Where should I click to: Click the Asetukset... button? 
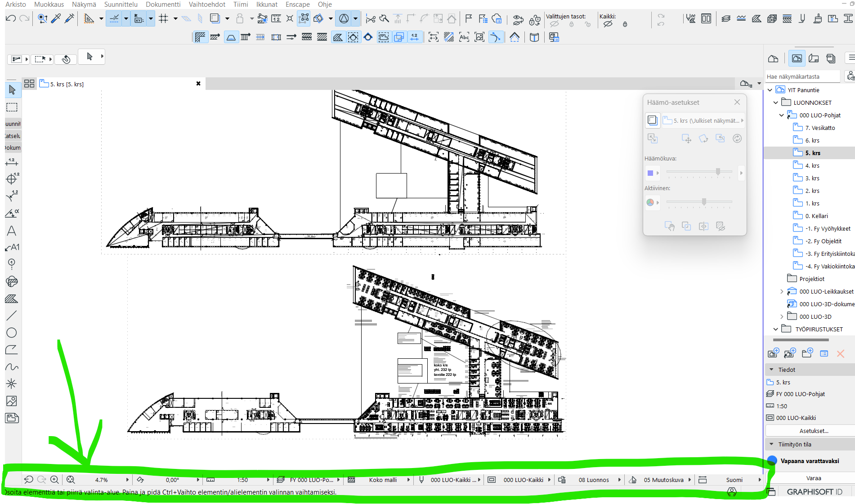coord(814,431)
